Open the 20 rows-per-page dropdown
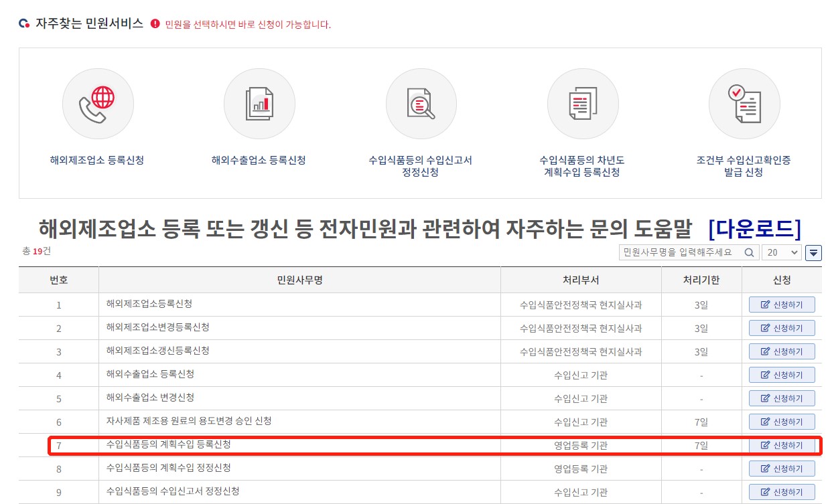Image resolution: width=832 pixels, height=504 pixels. (782, 252)
